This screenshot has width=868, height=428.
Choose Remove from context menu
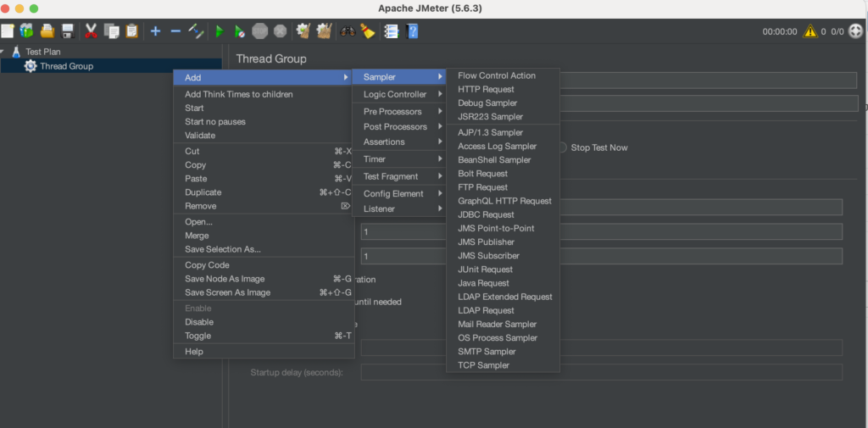click(264, 206)
